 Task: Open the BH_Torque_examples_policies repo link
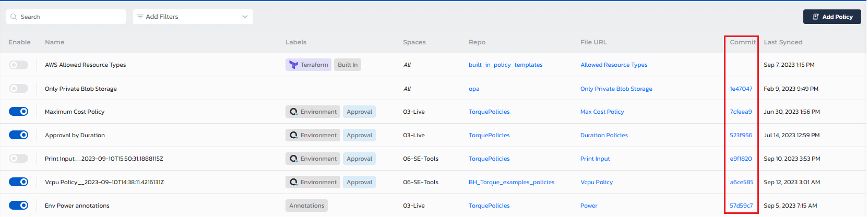point(512,182)
